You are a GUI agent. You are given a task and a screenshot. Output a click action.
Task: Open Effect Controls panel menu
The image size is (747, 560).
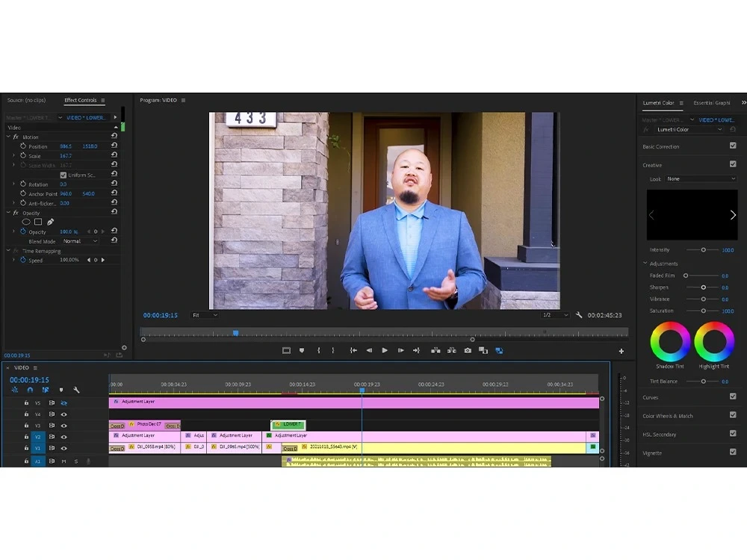pyautogui.click(x=103, y=100)
